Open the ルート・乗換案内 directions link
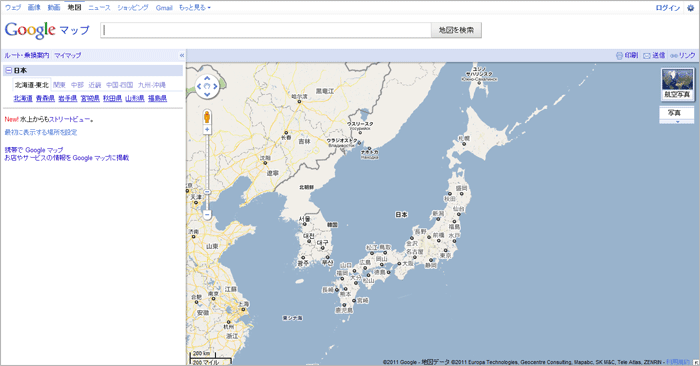 pos(27,55)
